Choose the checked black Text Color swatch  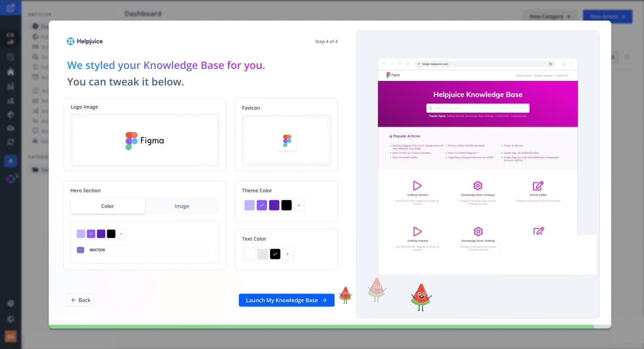click(x=275, y=254)
